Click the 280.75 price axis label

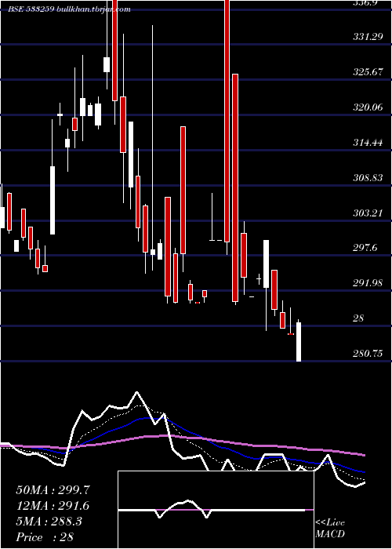pyautogui.click(x=368, y=354)
